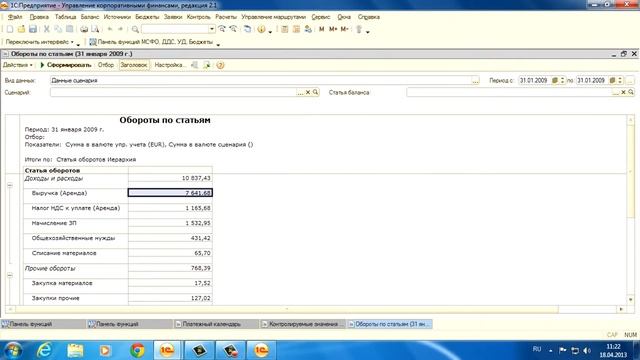Click the Print preview icon
This screenshot has width=640, height=360.
[95, 29]
